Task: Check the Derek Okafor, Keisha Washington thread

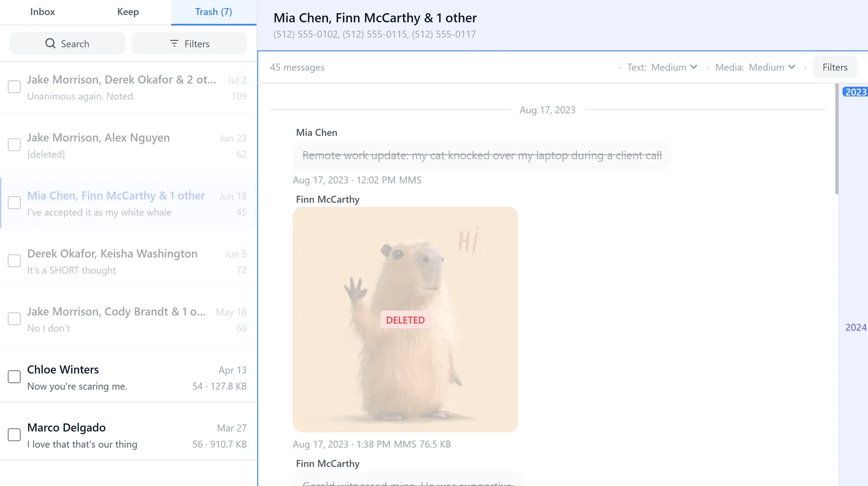Action: tap(14, 261)
